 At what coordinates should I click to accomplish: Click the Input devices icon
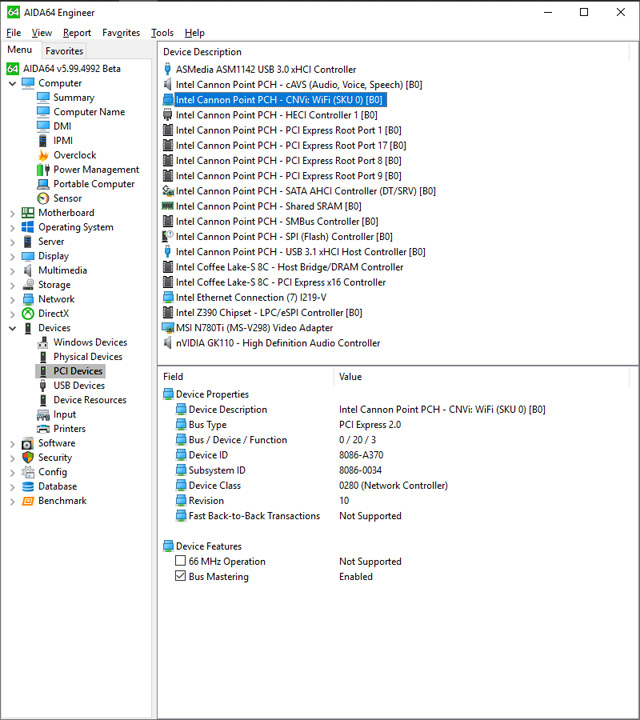tap(43, 415)
